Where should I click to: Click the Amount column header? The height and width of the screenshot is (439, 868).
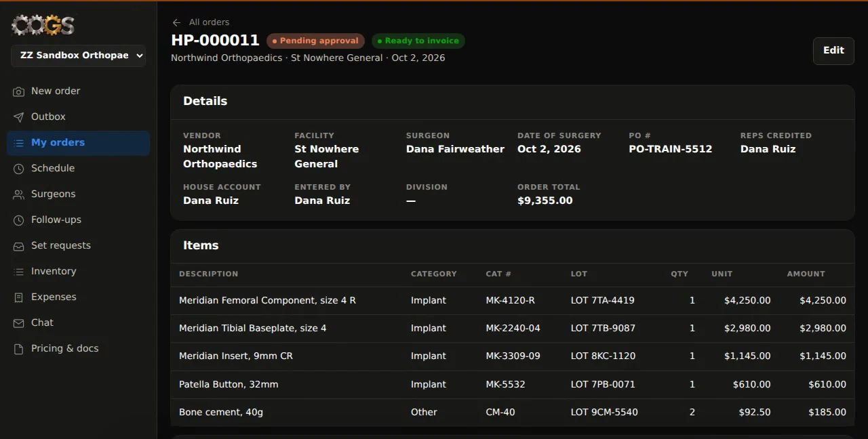pyautogui.click(x=806, y=274)
